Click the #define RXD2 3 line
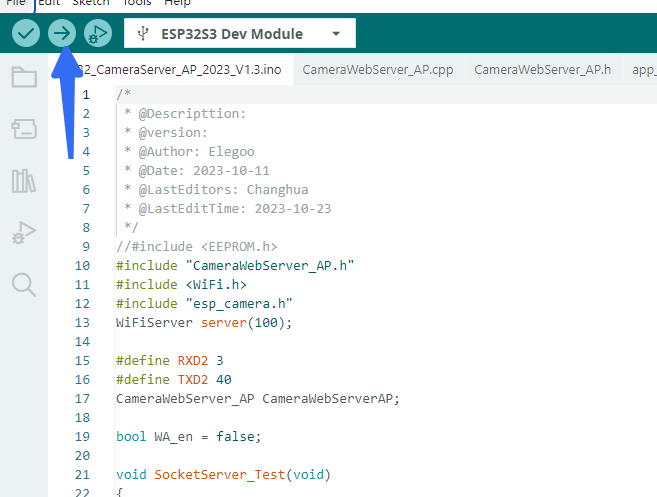Screen dimensions: 657x497 [x=170, y=360]
